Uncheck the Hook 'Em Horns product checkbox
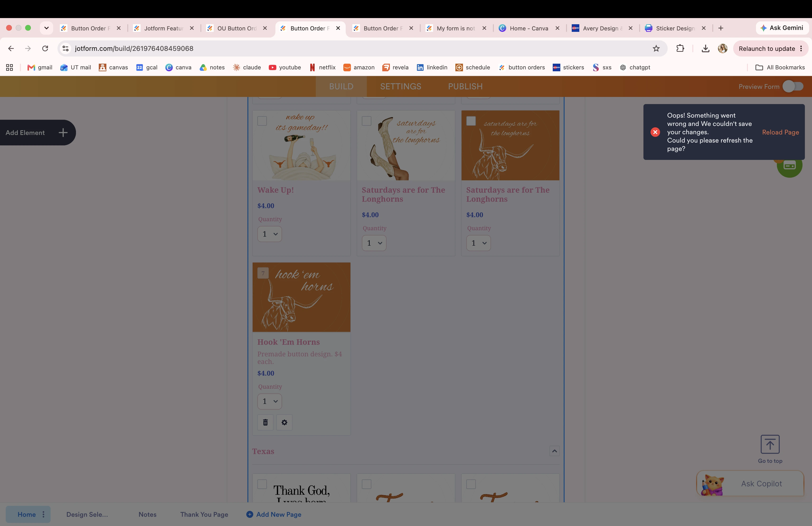 [263, 273]
